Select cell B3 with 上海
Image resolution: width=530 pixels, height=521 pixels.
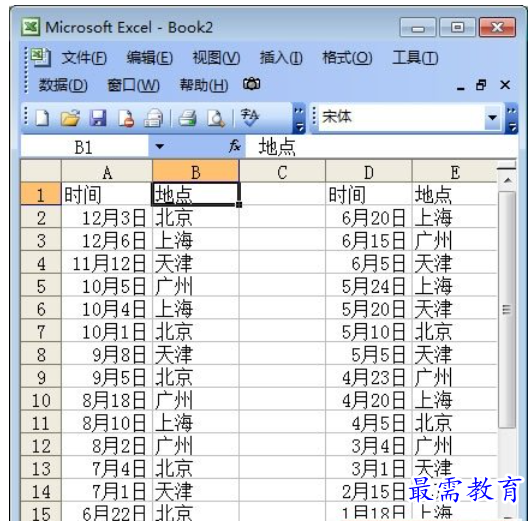[x=196, y=240]
